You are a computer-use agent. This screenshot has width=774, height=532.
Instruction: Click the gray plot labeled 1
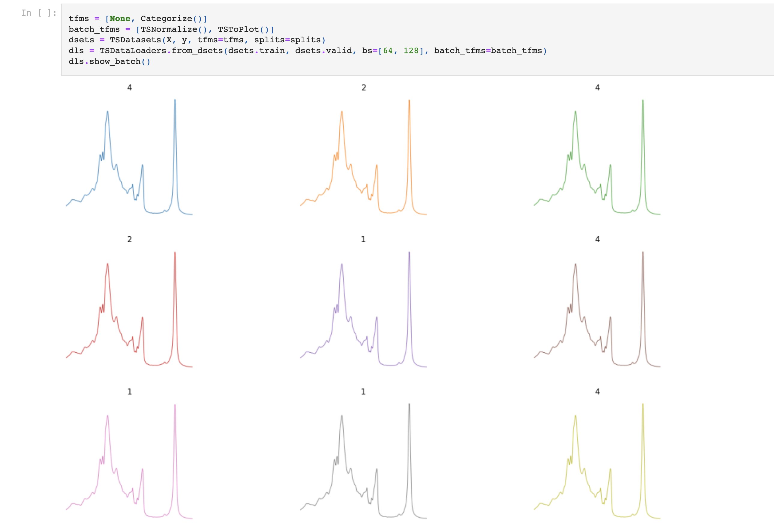click(363, 461)
